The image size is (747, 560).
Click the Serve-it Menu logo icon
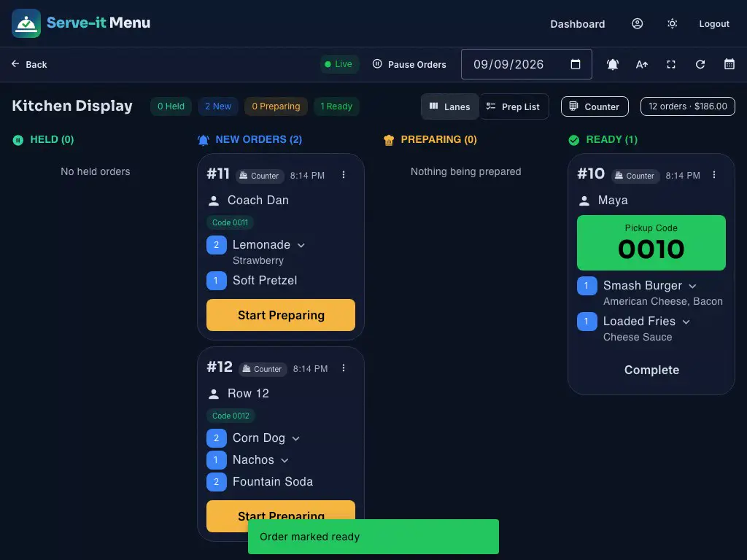pyautogui.click(x=26, y=23)
